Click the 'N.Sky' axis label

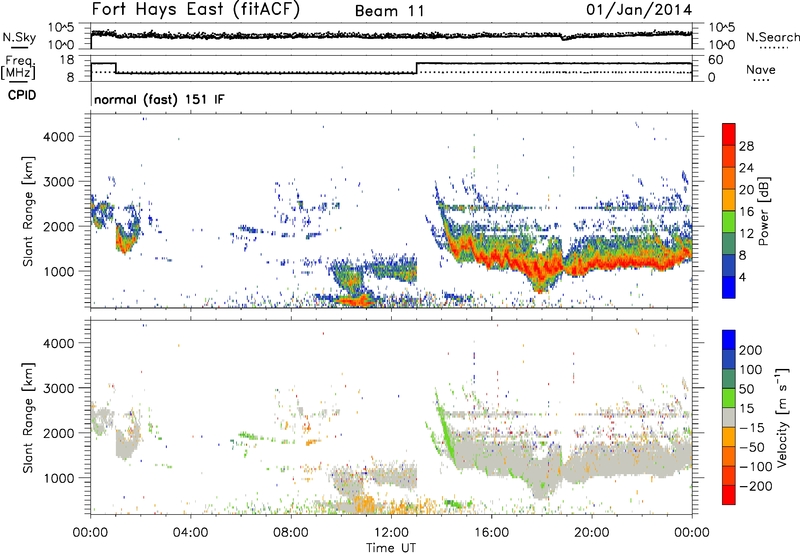point(19,37)
